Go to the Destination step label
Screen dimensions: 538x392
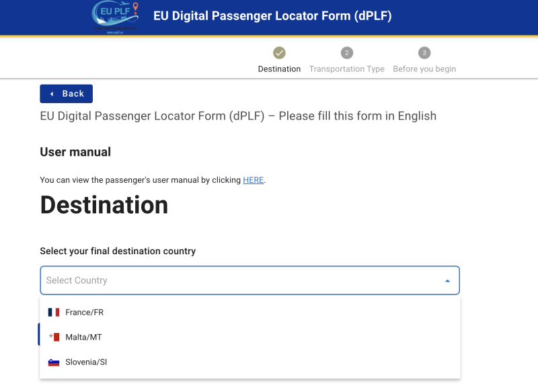click(279, 69)
